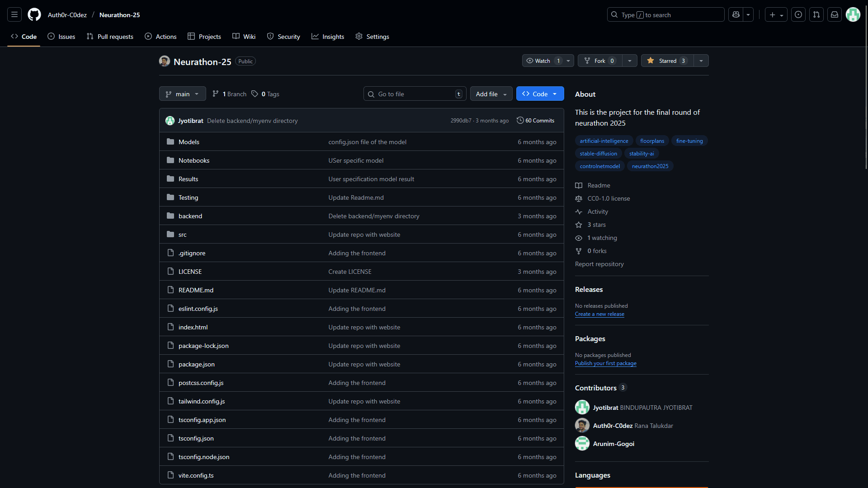The image size is (868, 488).
Task: Expand the green Code dropdown button
Action: [540, 94]
